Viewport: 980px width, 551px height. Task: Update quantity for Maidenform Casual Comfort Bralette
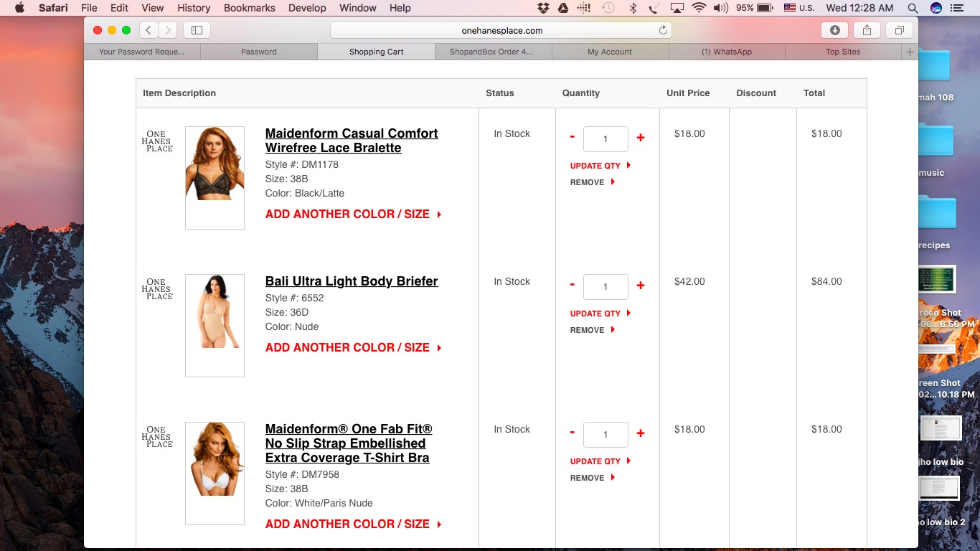point(600,166)
